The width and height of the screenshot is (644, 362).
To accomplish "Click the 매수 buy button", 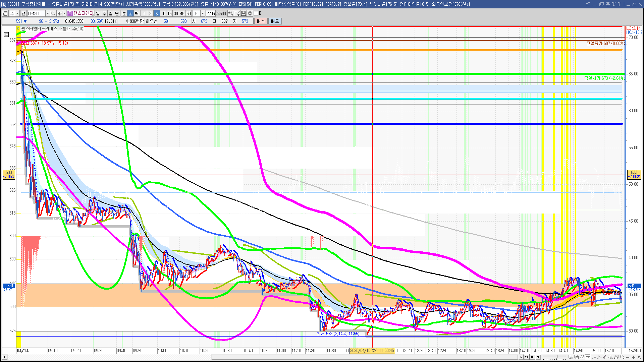I will coord(261,21).
